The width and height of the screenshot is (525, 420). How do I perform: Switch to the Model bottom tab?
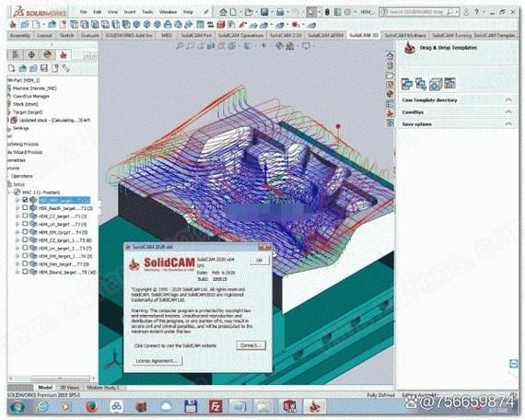click(x=45, y=388)
